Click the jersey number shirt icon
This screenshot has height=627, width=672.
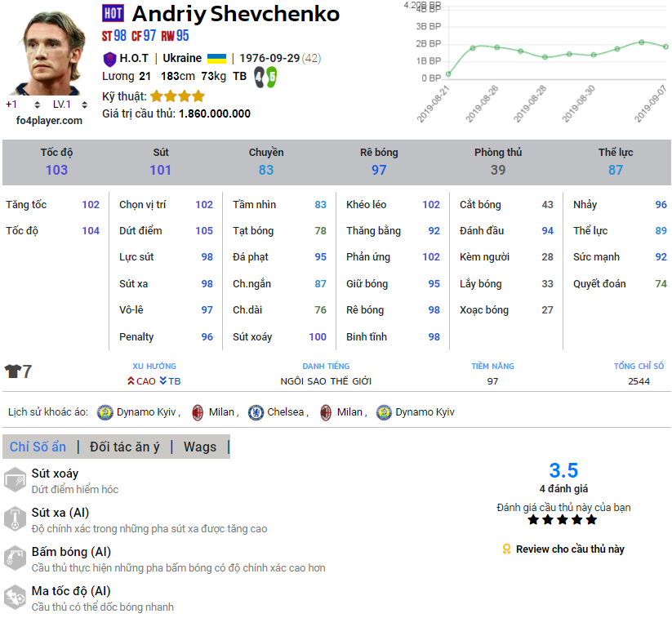click(x=13, y=371)
